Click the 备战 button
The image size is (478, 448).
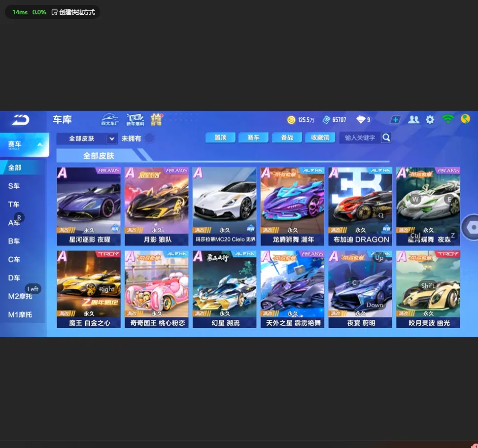(287, 138)
